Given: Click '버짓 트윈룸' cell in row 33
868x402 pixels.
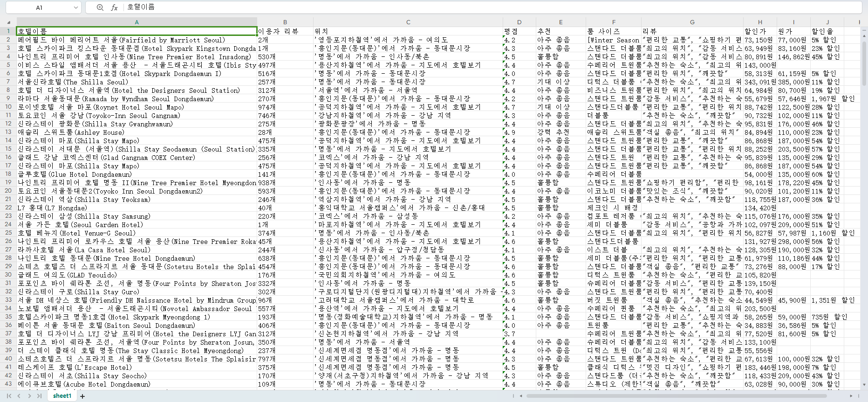Looking at the screenshot, I should (614, 300).
